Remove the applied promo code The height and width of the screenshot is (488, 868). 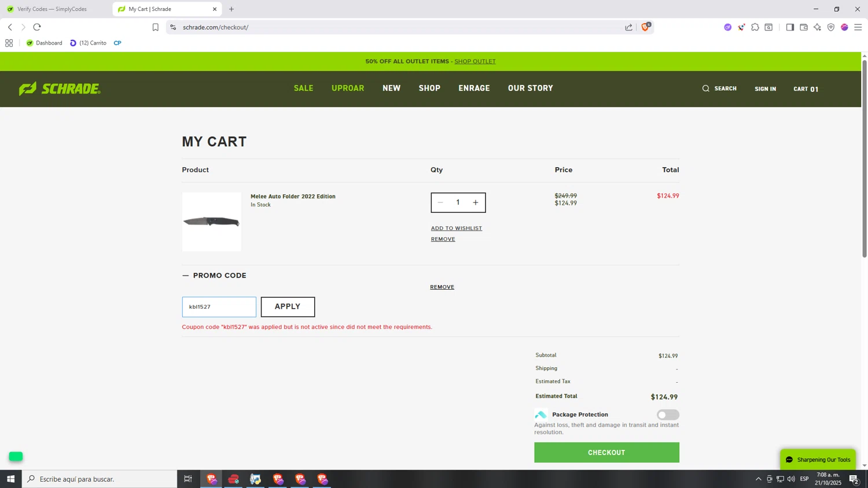pyautogui.click(x=442, y=287)
